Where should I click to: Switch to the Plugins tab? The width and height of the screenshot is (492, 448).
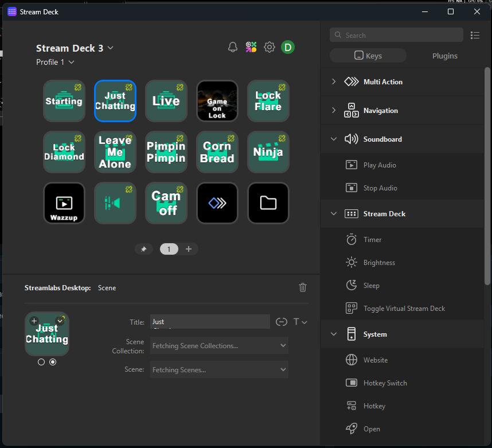pos(444,56)
